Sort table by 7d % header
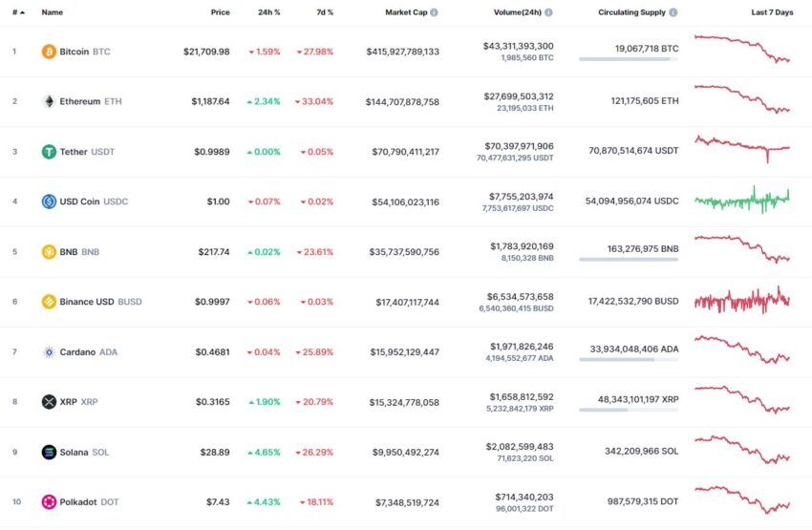 point(325,12)
